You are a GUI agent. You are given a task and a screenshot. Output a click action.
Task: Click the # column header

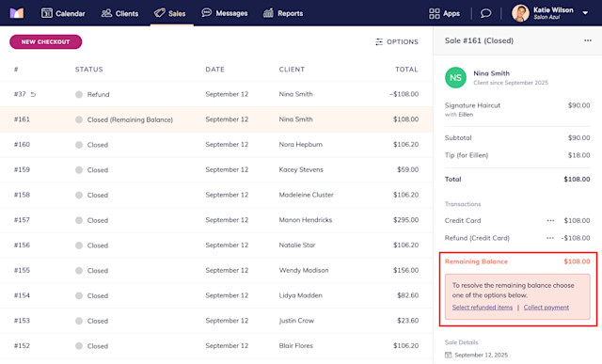pos(16,70)
